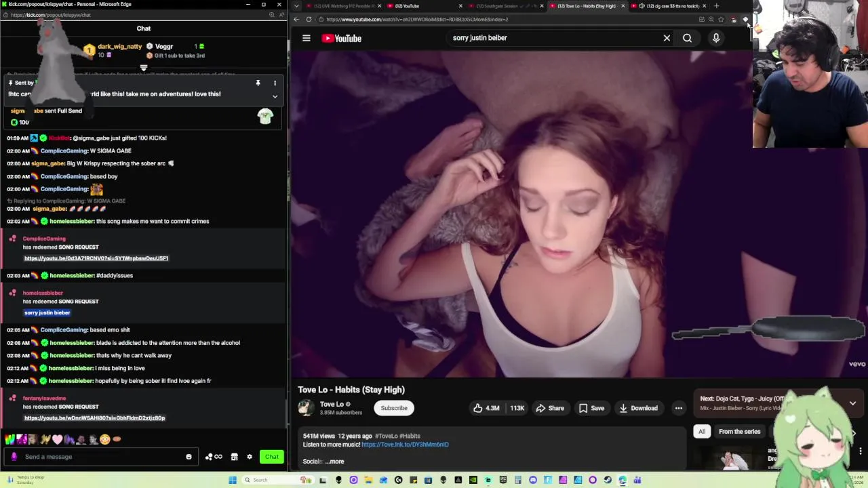Click the 'sorry justin bieber' request text

click(x=47, y=312)
